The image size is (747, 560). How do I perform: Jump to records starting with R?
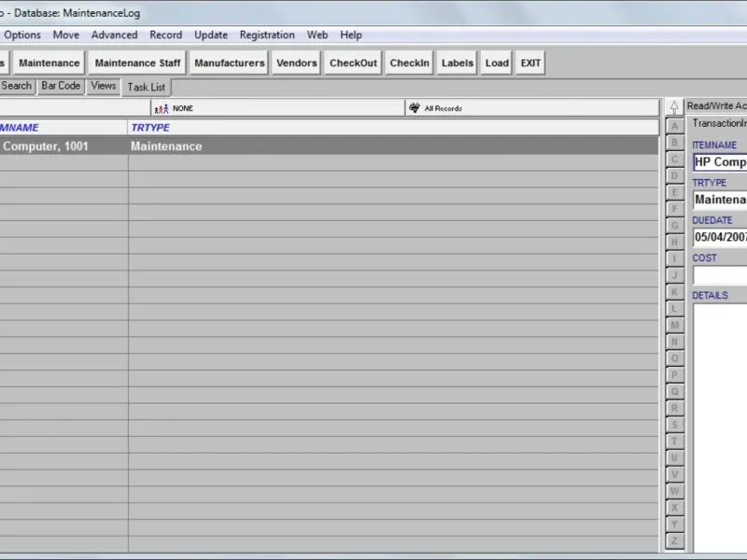click(674, 408)
